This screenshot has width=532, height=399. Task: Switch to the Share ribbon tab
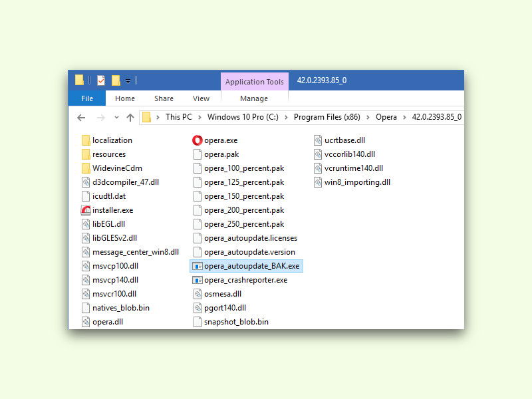164,98
